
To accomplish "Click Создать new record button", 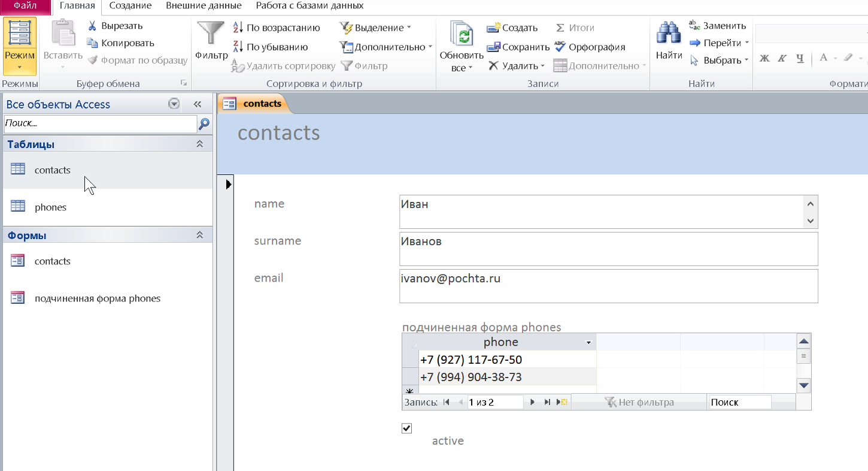I will pyautogui.click(x=512, y=28).
